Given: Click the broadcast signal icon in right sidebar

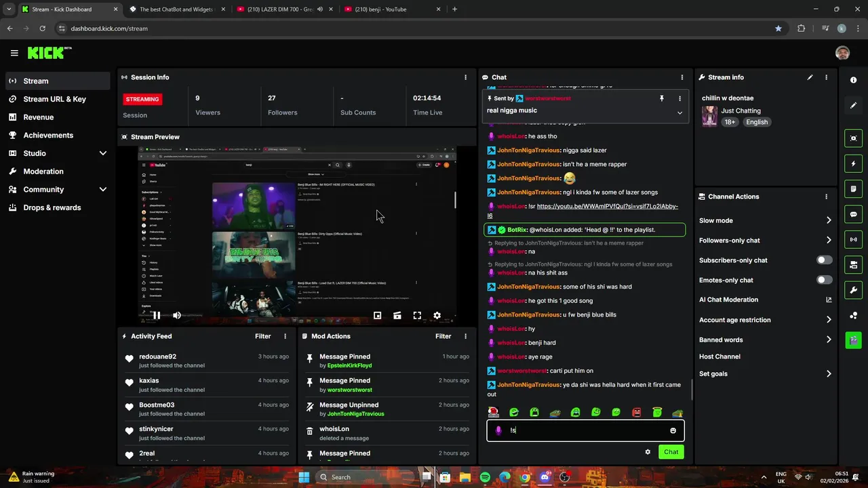Looking at the screenshot, I should [853, 239].
